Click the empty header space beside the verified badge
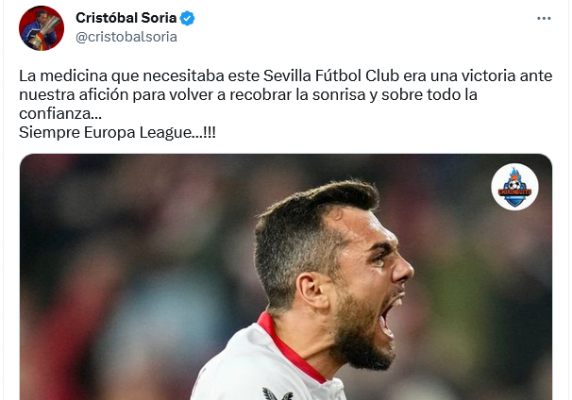The image size is (572, 400). [x=365, y=18]
